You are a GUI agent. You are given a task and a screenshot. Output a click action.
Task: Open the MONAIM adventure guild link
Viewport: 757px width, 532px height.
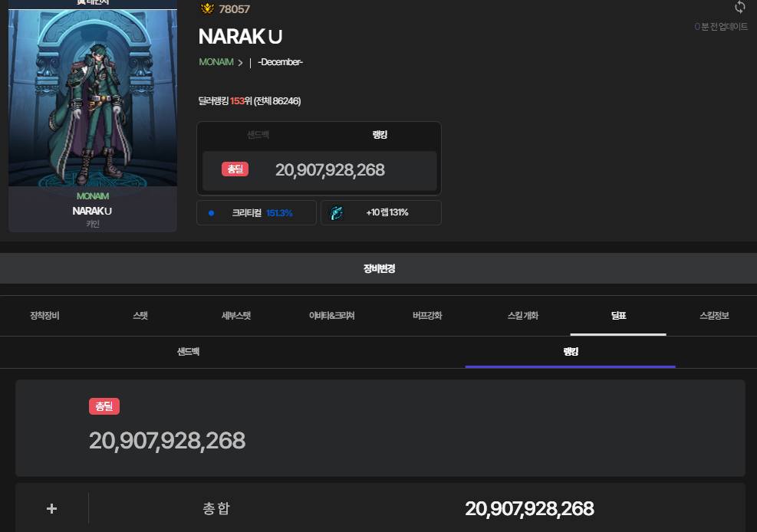[216, 62]
